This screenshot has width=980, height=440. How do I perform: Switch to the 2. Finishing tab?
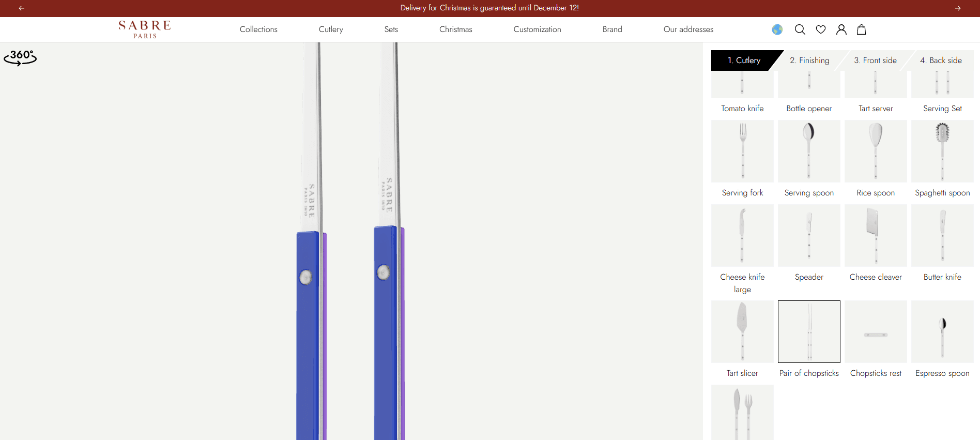[809, 60]
